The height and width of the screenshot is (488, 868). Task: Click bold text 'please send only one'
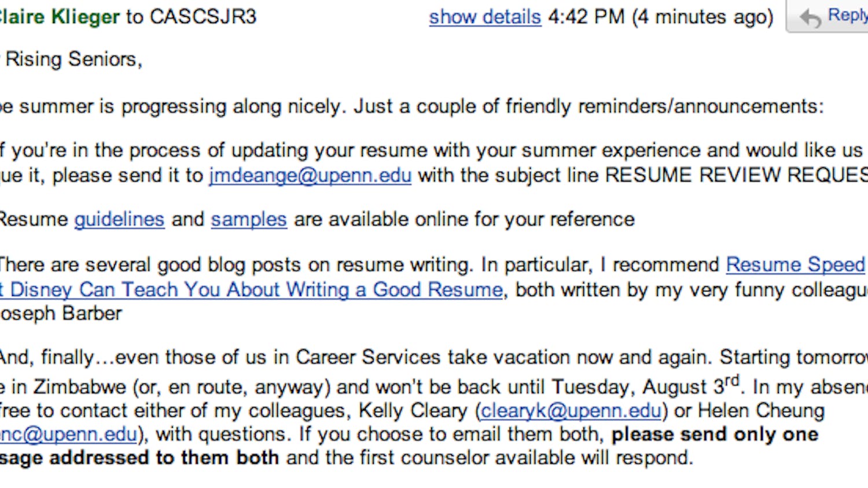tap(715, 435)
